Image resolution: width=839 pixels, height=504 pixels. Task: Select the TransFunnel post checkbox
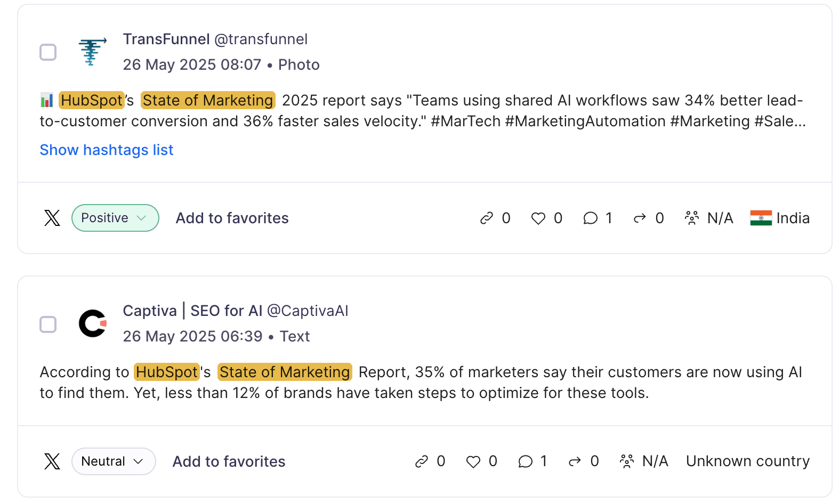click(x=48, y=52)
